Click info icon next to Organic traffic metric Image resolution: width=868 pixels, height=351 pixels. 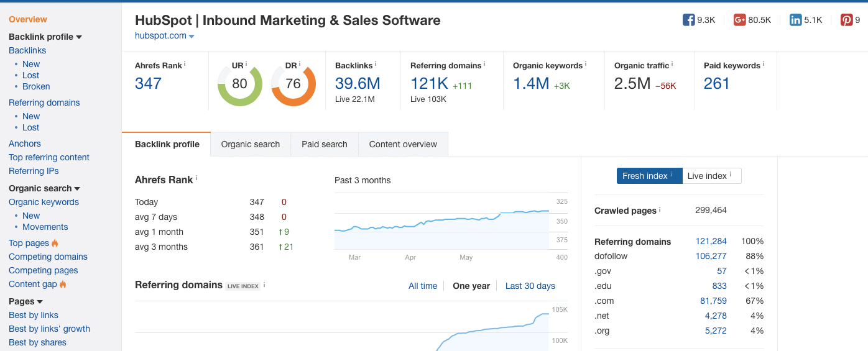pos(672,64)
